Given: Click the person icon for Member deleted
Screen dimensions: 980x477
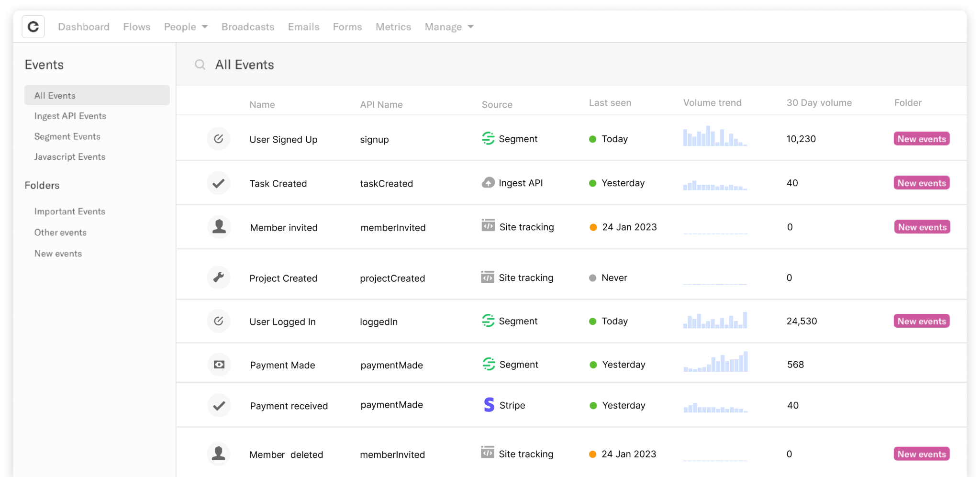Looking at the screenshot, I should click(219, 454).
